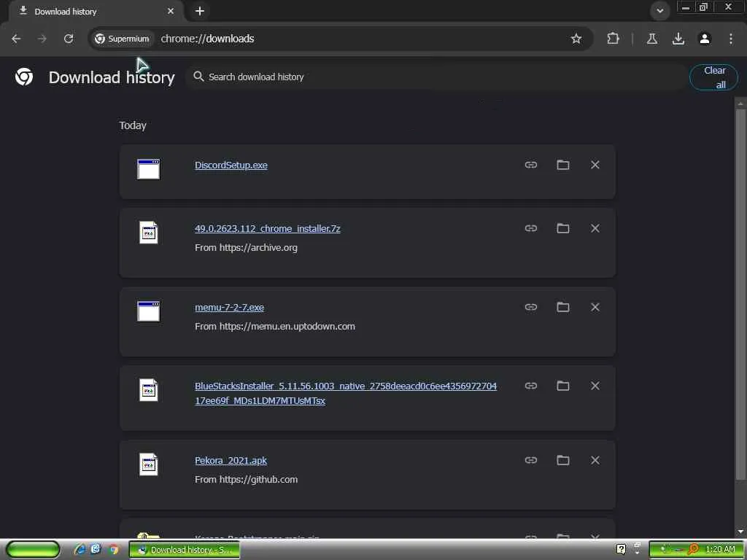This screenshot has width=747, height=560.
Task: Select the Download history tab
Action: click(x=96, y=12)
